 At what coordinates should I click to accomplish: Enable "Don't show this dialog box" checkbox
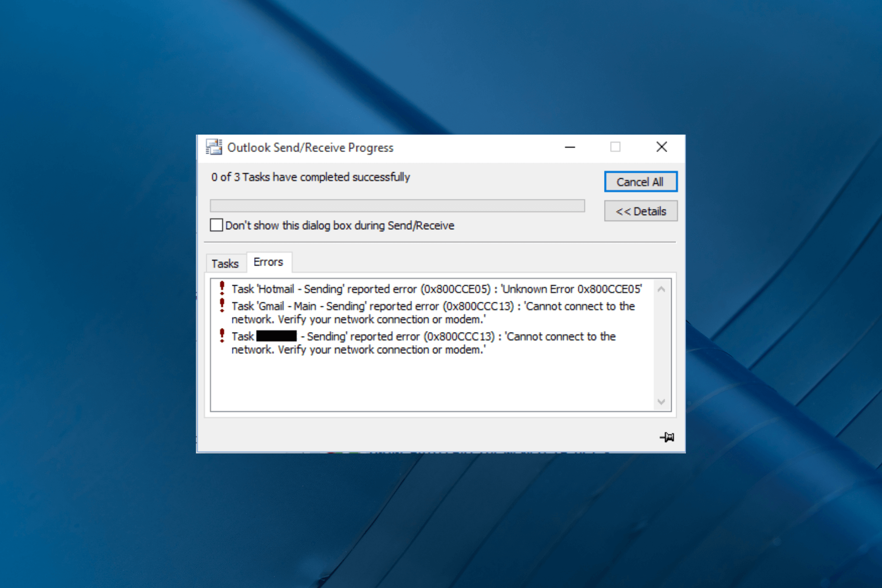pos(216,225)
